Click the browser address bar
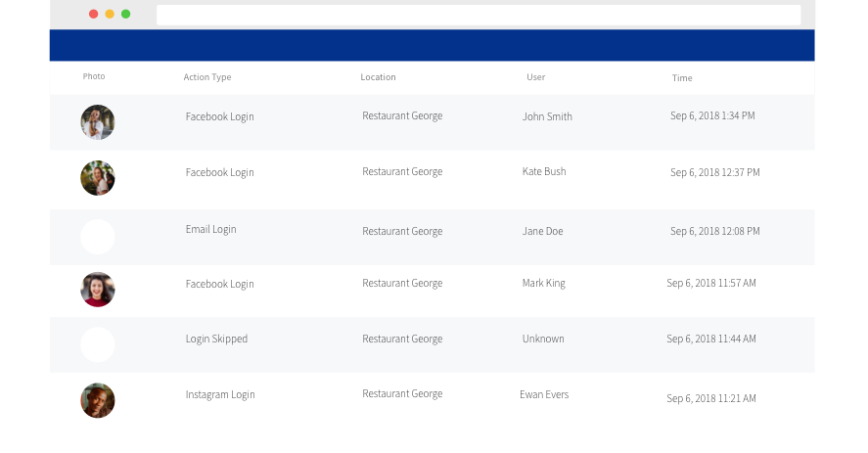 click(479, 15)
